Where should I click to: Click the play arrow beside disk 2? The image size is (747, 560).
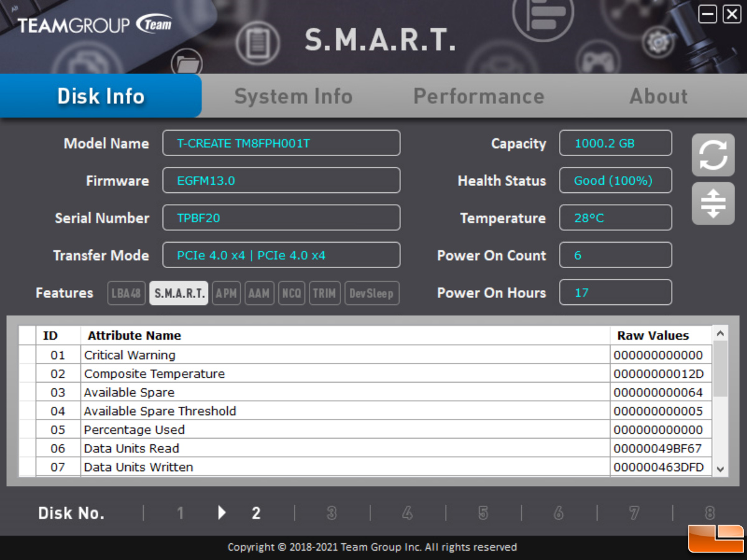[222, 513]
